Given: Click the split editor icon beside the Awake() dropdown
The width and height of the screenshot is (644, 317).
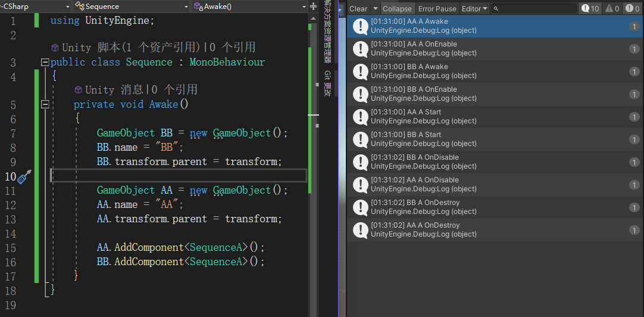Looking at the screenshot, I should 314,7.
